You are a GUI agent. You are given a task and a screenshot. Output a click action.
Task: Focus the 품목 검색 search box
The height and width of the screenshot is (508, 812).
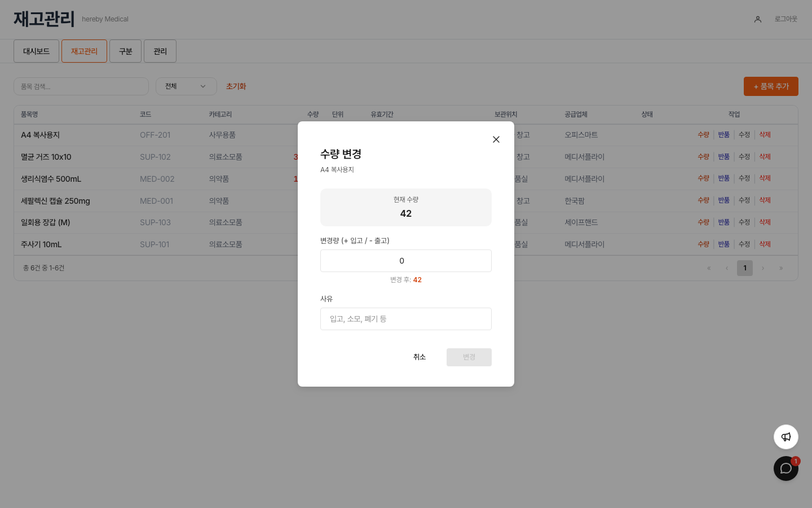pos(81,86)
